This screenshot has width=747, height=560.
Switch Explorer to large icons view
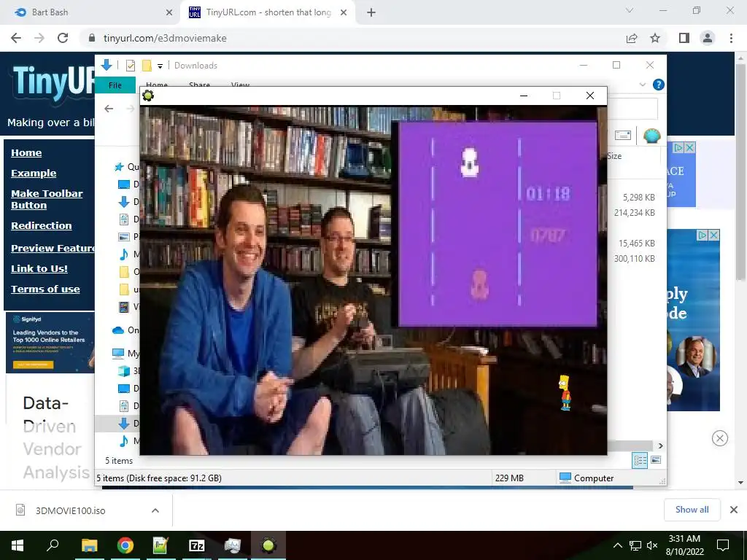(x=656, y=460)
